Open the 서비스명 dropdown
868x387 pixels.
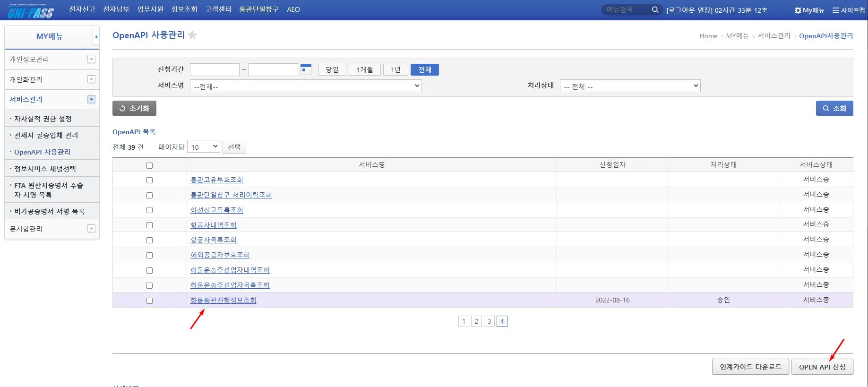[x=306, y=86]
